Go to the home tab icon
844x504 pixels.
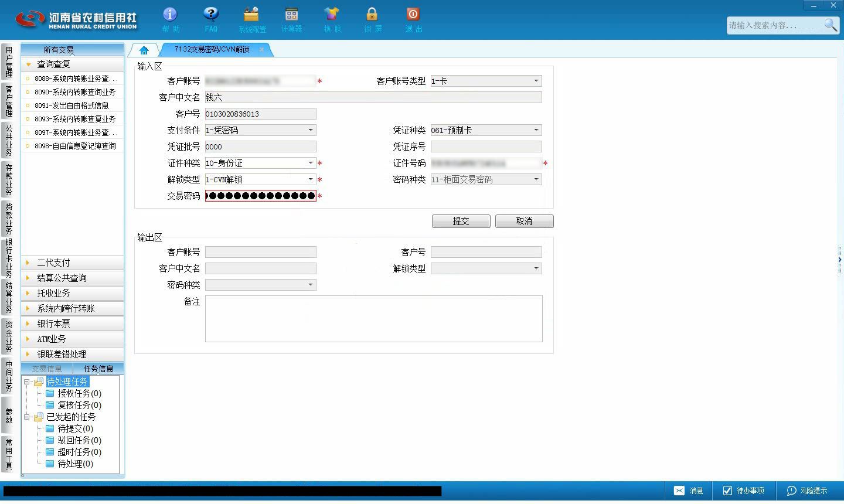[x=144, y=50]
